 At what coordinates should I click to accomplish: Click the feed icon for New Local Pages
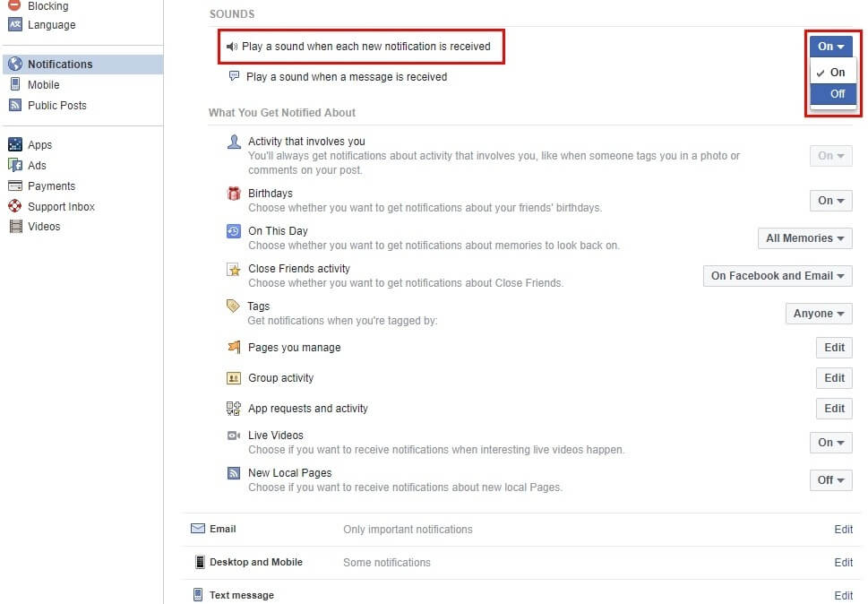[x=234, y=473]
